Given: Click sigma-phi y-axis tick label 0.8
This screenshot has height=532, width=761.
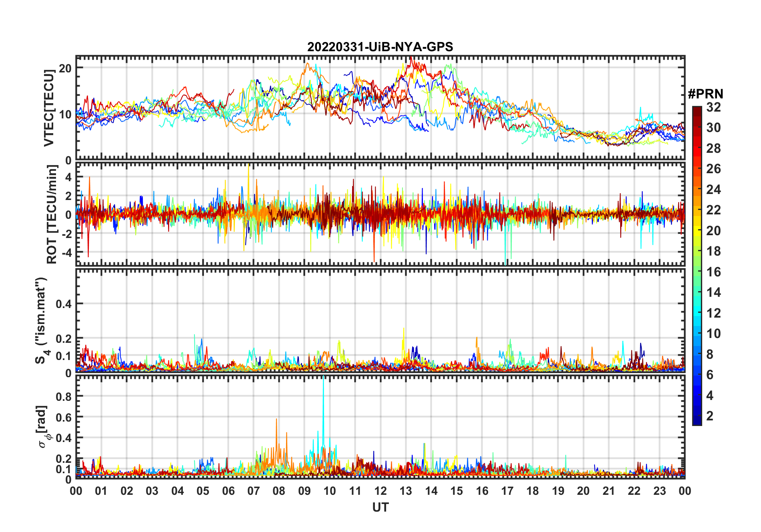Looking at the screenshot, I should [64, 396].
